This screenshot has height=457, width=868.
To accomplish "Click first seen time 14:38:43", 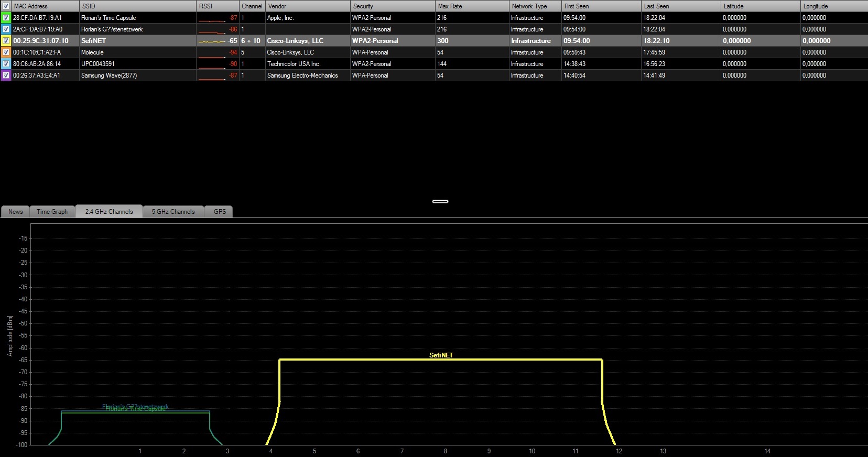I will (x=574, y=64).
